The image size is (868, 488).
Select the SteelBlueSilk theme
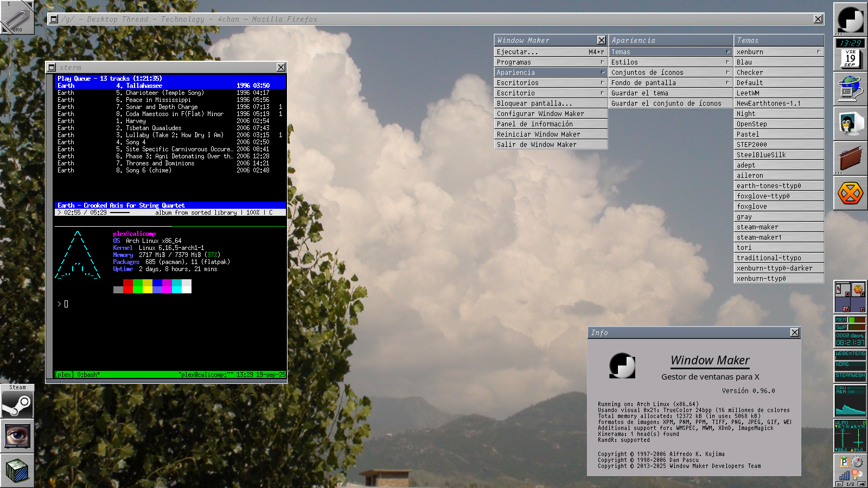778,155
